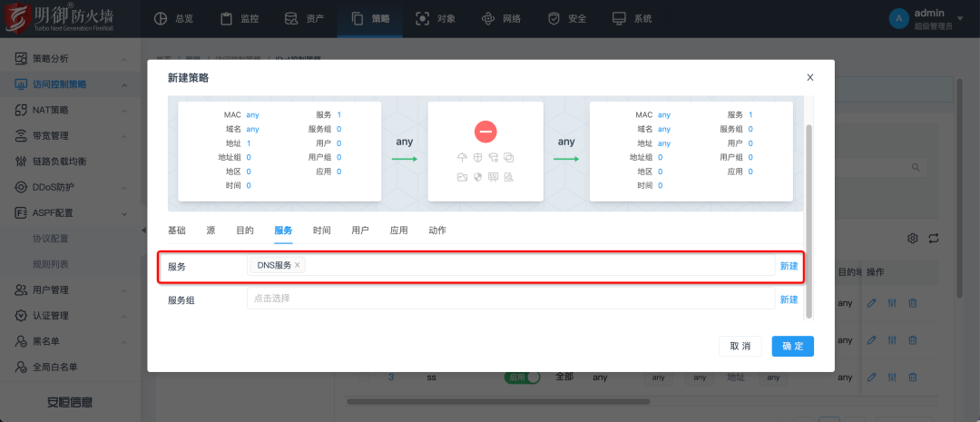980x422 pixels.
Task: Click the 取消 cancel button
Action: tap(740, 347)
